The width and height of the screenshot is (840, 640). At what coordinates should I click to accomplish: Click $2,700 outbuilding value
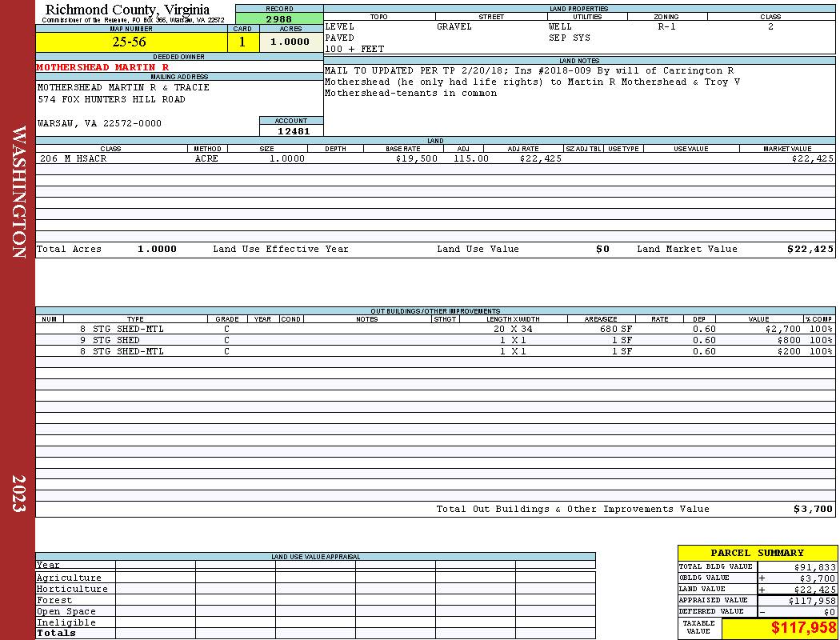(x=783, y=329)
